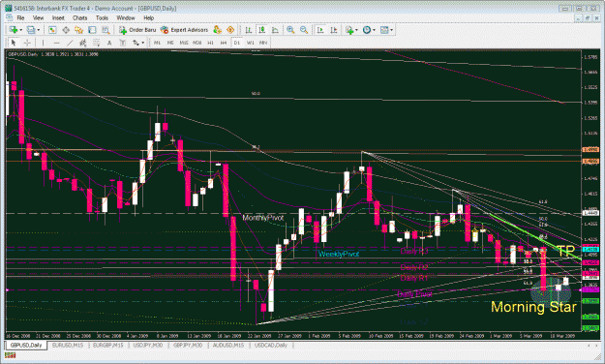The width and height of the screenshot is (605, 364).
Task: Click the D1 timeframe button
Action: (237, 43)
